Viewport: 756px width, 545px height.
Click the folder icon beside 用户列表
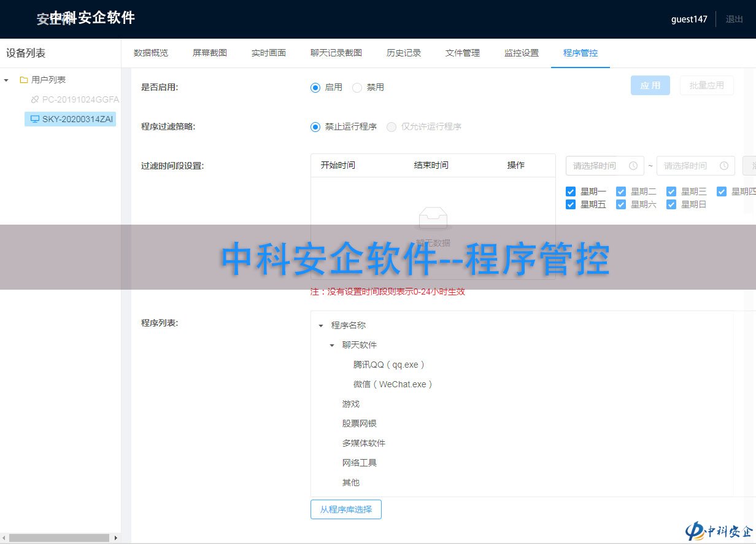tap(23, 80)
